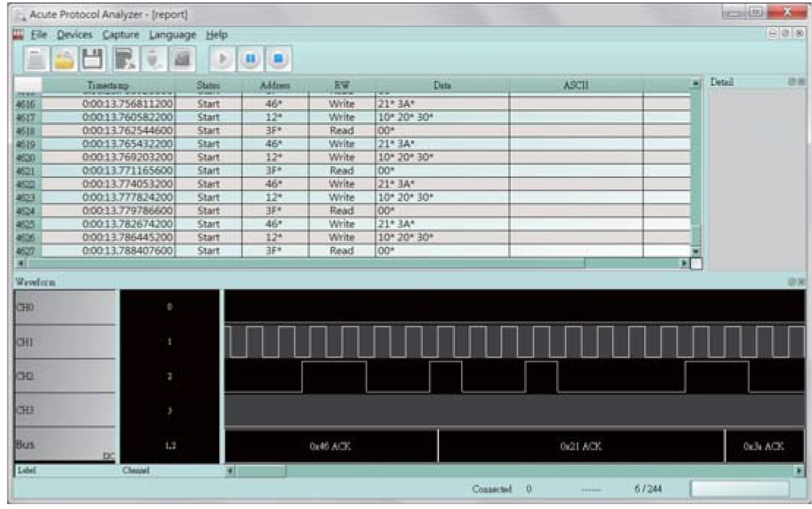Click address 46* in row 4622
The image size is (812, 509).
[x=274, y=184]
